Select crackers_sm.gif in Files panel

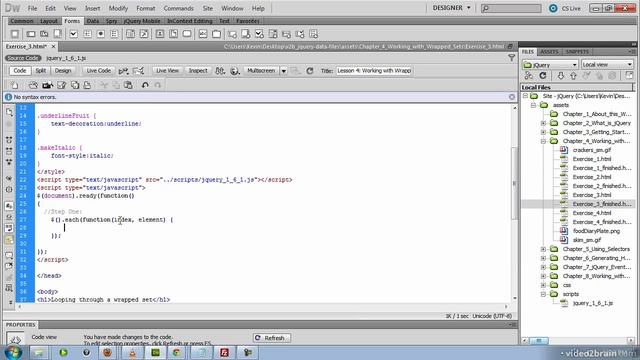click(591, 150)
